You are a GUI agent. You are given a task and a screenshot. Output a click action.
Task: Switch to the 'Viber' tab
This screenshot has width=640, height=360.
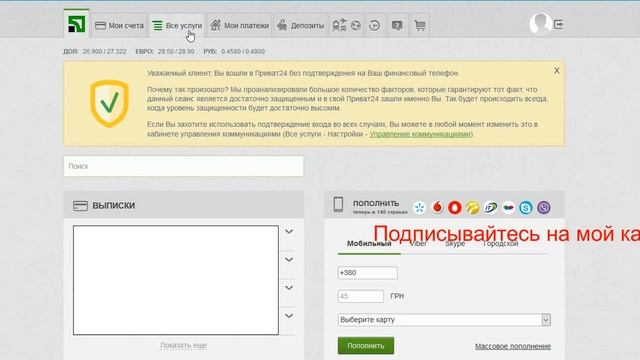(418, 244)
